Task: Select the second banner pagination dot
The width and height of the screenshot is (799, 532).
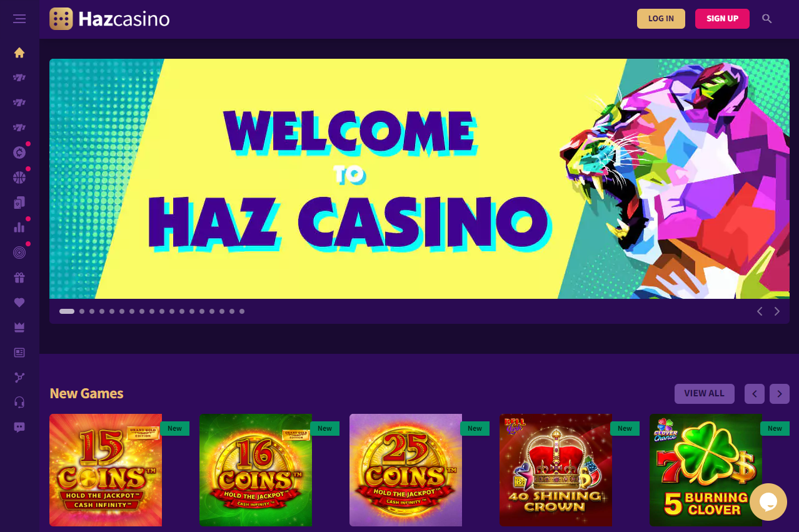Action: click(x=82, y=311)
